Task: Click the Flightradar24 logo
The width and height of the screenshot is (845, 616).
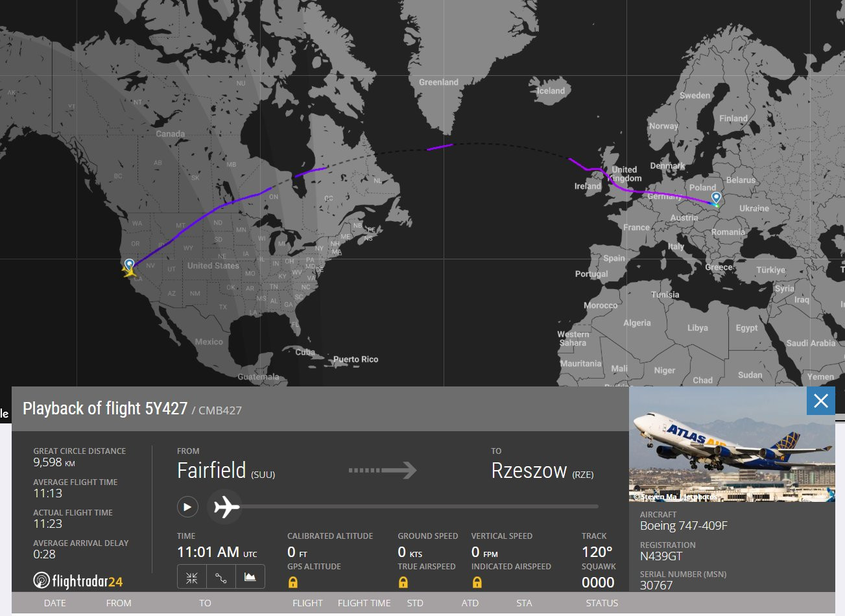Action: point(78,580)
